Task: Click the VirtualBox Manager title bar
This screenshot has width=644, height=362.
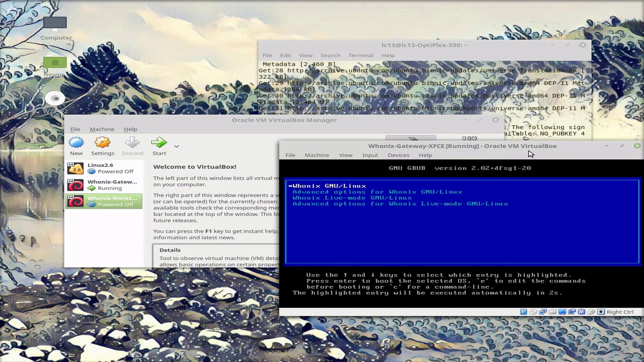Action: pyautogui.click(x=284, y=120)
